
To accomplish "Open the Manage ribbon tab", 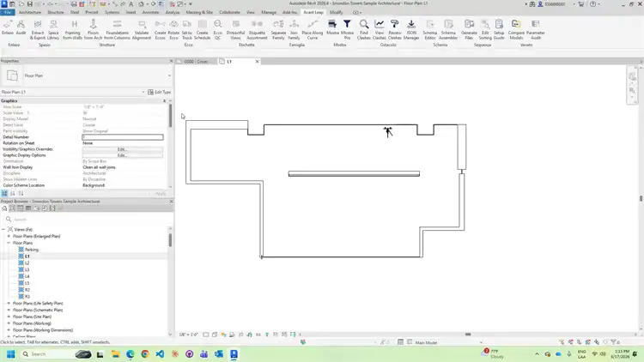I will [x=269, y=12].
